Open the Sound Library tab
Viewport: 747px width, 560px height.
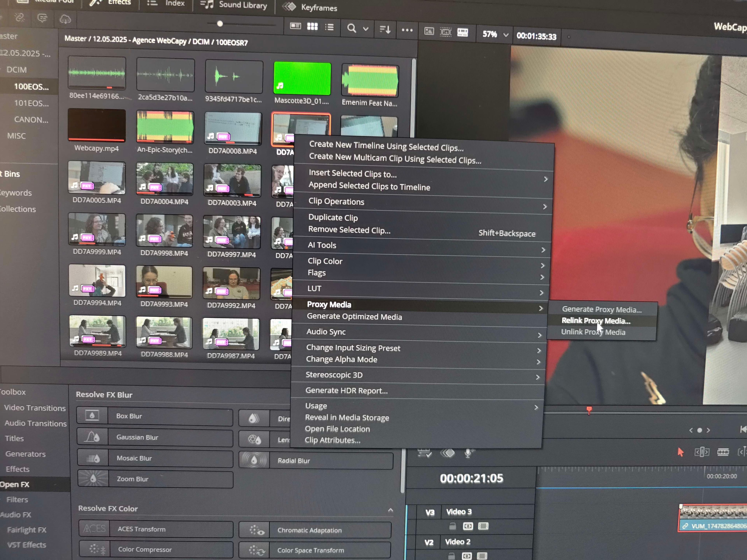234,5
